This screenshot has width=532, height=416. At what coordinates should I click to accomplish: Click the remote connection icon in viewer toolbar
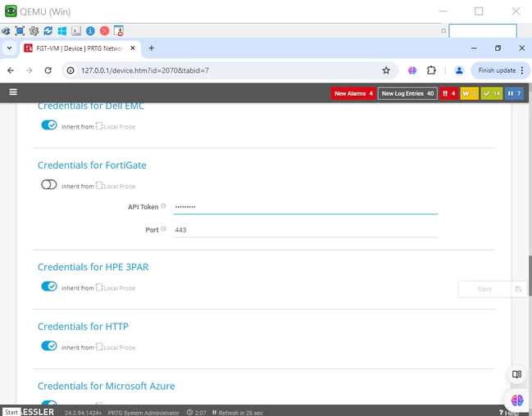(6, 31)
